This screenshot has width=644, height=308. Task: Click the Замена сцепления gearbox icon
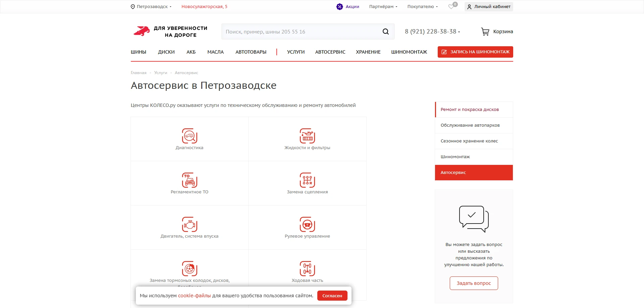click(307, 180)
